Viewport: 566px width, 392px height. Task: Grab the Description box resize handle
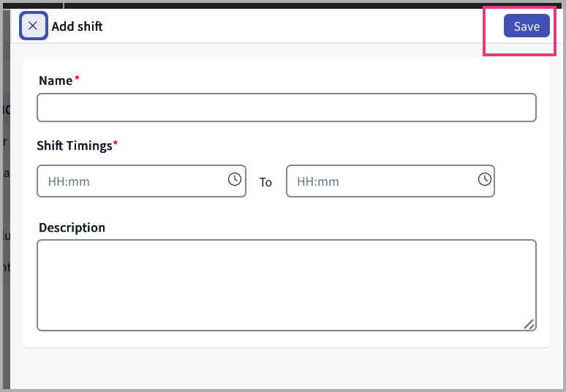(529, 324)
